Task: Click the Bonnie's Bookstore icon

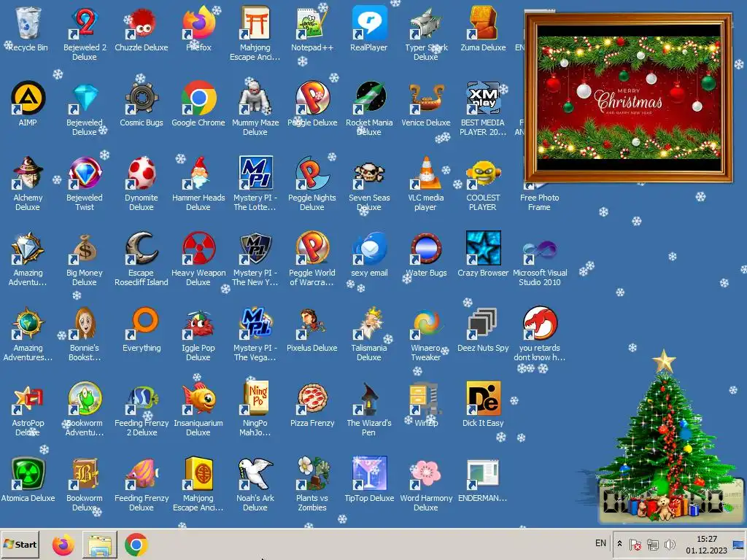Action: tap(85, 323)
